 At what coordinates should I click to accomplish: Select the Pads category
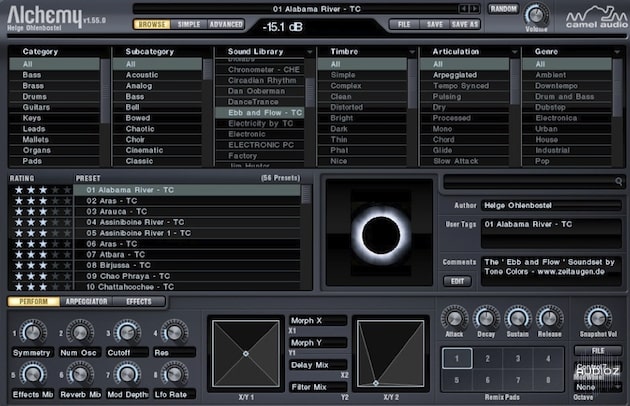pyautogui.click(x=54, y=161)
